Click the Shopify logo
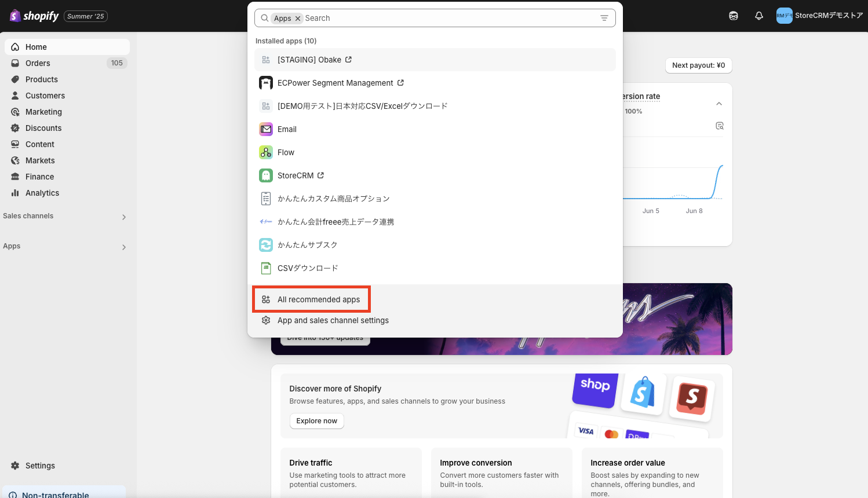Image resolution: width=868 pixels, height=498 pixels. point(34,16)
